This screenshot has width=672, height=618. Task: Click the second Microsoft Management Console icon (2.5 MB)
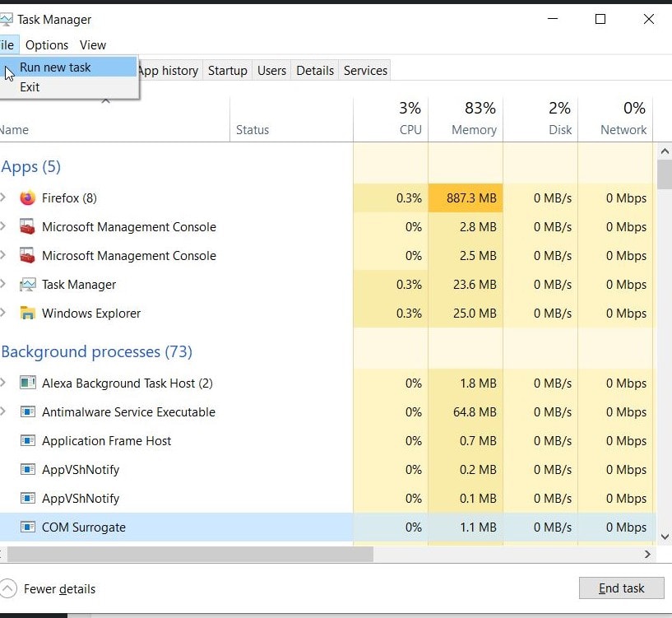click(27, 256)
